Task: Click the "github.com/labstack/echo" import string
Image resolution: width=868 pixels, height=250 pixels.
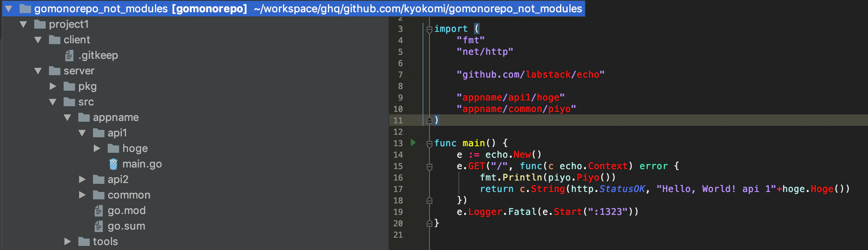Action: (x=530, y=74)
